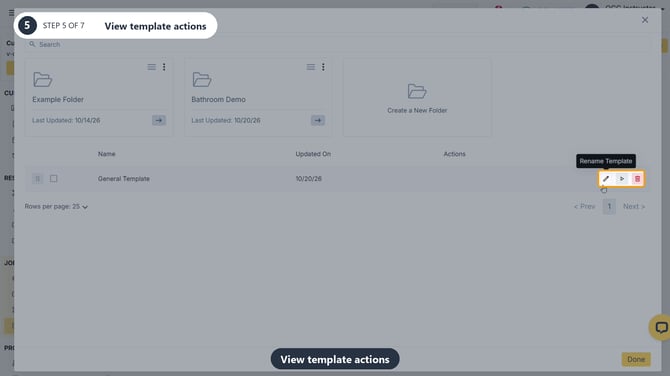Image resolution: width=670 pixels, height=376 pixels.
Task: Click the play icon for General Template
Action: [622, 179]
